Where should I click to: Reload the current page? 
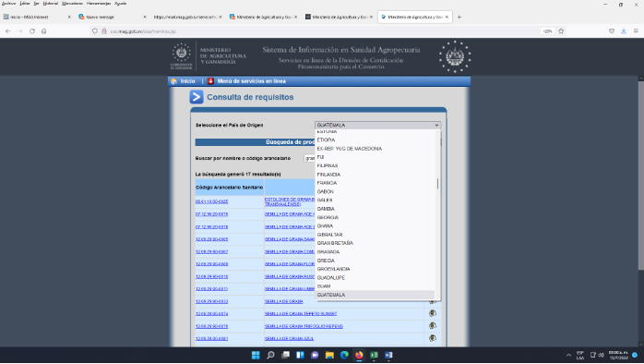coord(32,31)
